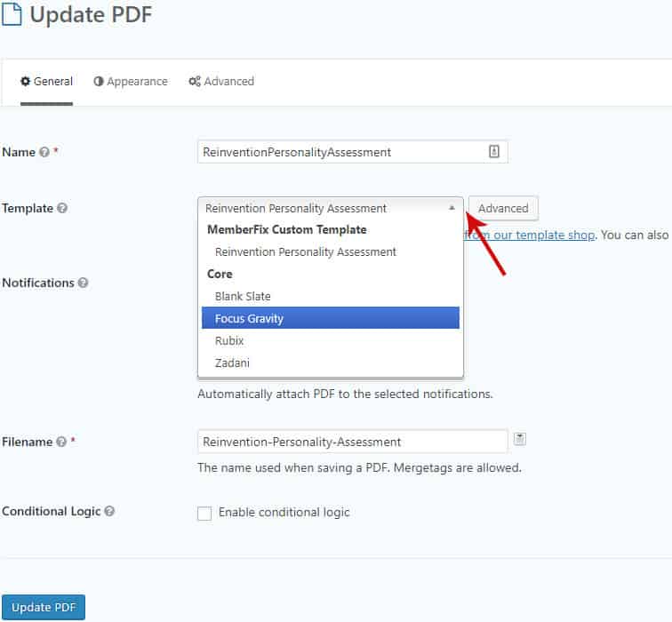
Task: Click the Update PDF document icon in the page heading
Action: coord(12,14)
